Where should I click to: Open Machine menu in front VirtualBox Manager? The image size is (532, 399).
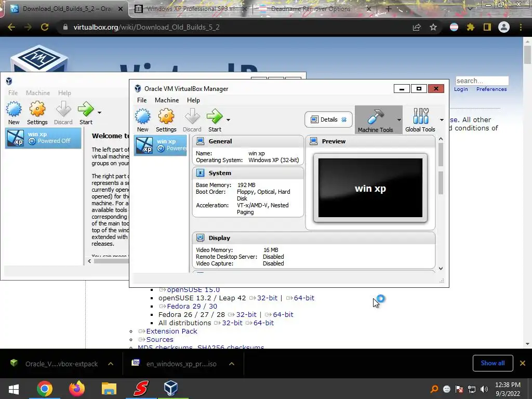click(x=167, y=100)
